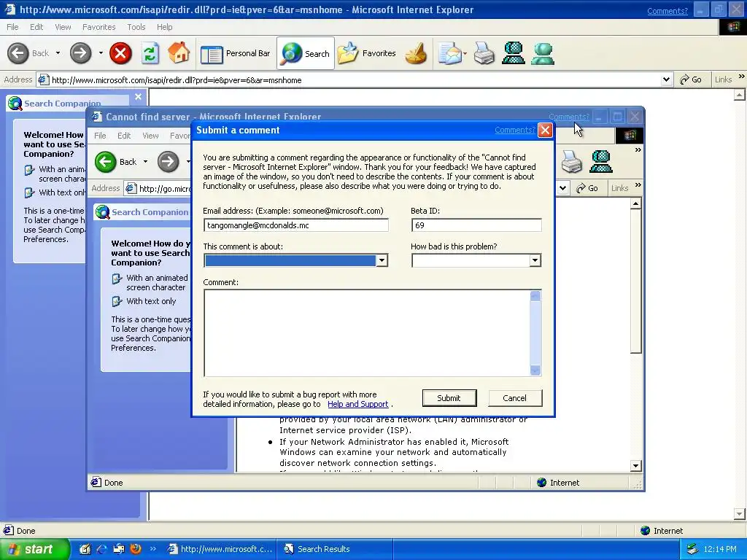This screenshot has height=560, width=747.
Task: Click Print icon in Cannot find server window
Action: (571, 161)
